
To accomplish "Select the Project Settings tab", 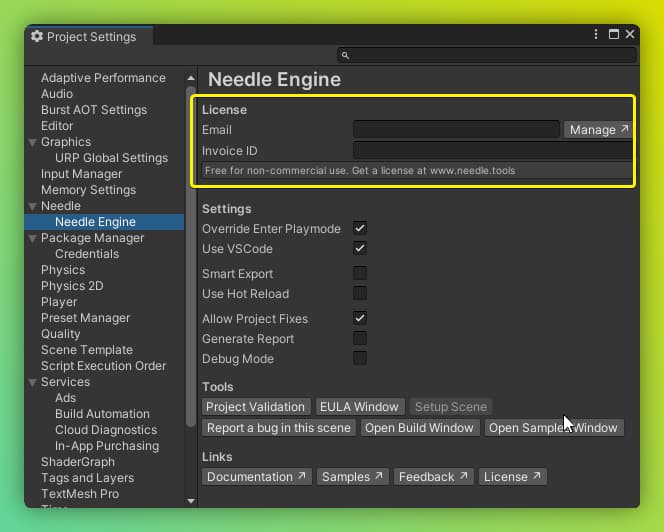I will [x=89, y=36].
